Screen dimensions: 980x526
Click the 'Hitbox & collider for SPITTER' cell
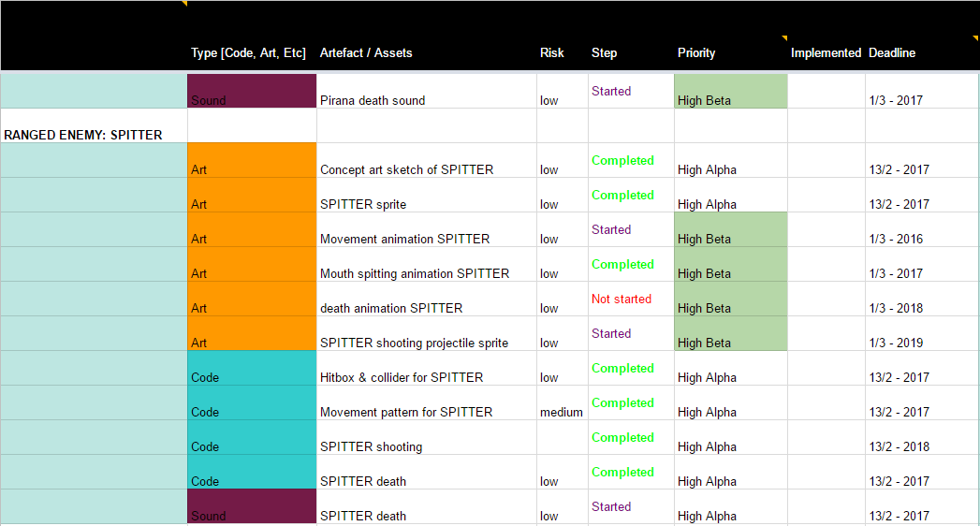click(x=402, y=377)
